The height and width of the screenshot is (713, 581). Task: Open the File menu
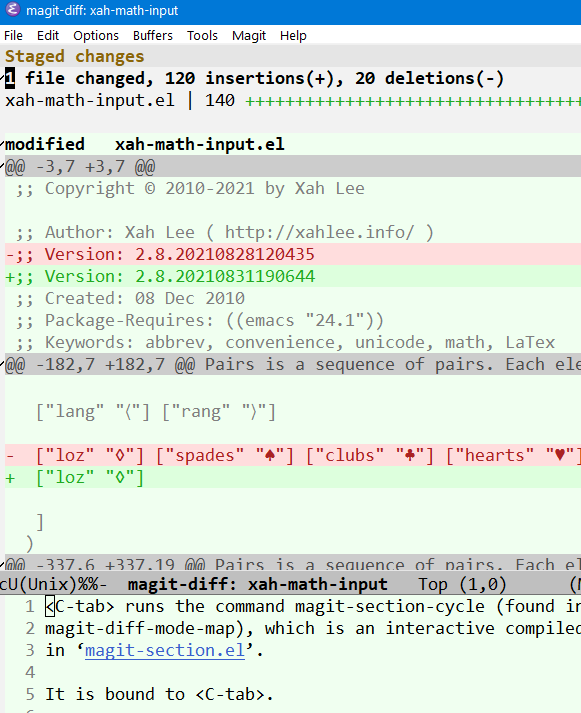click(13, 35)
